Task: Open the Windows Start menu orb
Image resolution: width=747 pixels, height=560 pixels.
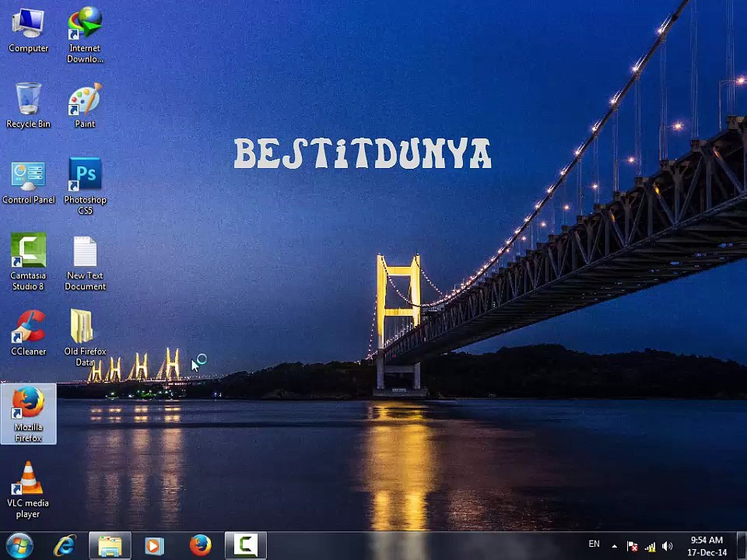Action: point(19,545)
